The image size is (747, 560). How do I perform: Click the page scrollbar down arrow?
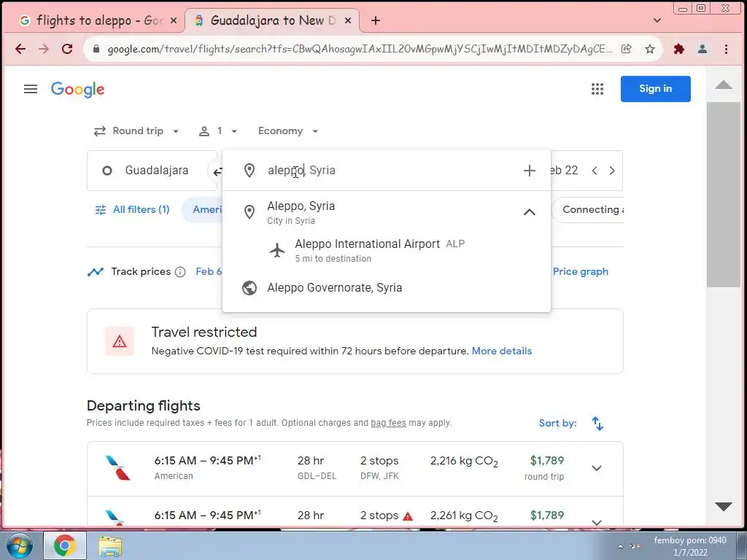(724, 507)
